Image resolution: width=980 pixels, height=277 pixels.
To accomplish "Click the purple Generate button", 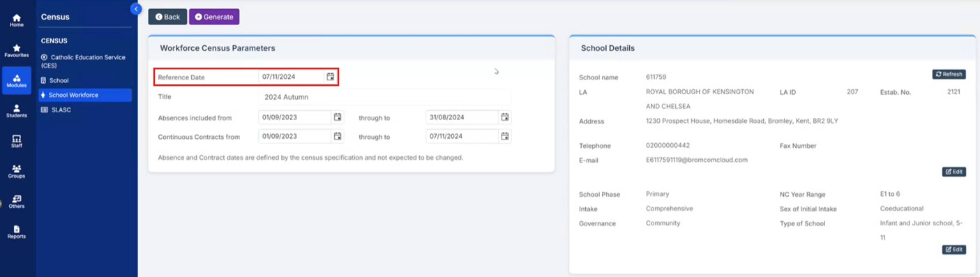I will click(x=214, y=17).
